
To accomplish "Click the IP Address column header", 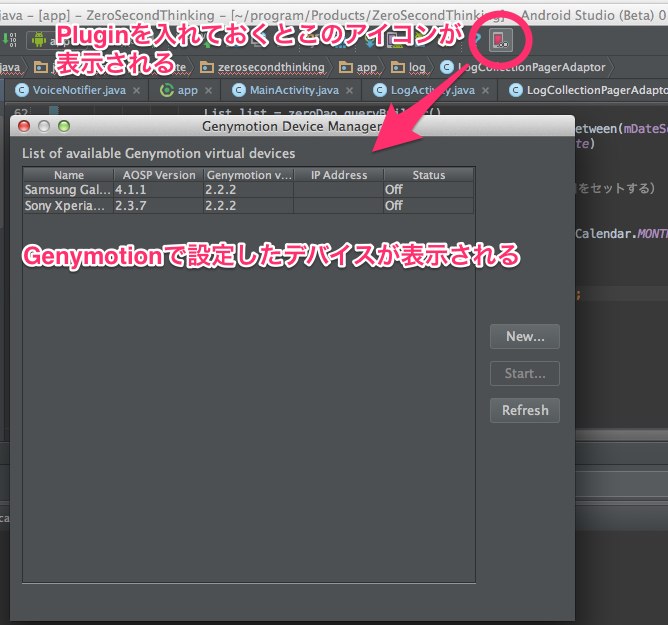I will 339,175.
